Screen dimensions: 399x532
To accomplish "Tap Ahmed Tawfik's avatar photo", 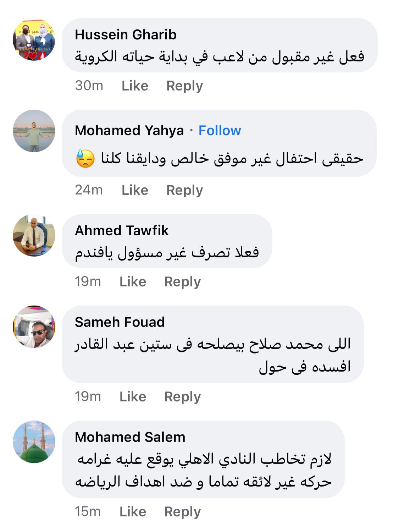I will (34, 235).
